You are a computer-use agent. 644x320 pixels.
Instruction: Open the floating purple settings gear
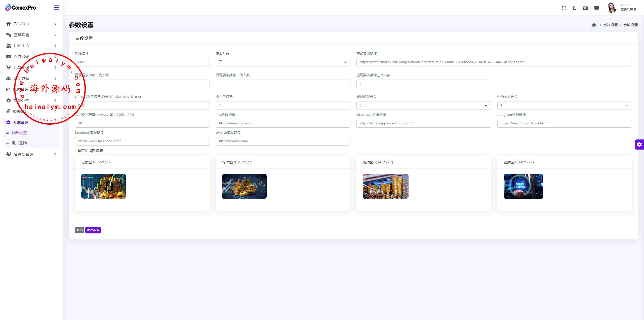pos(639,145)
